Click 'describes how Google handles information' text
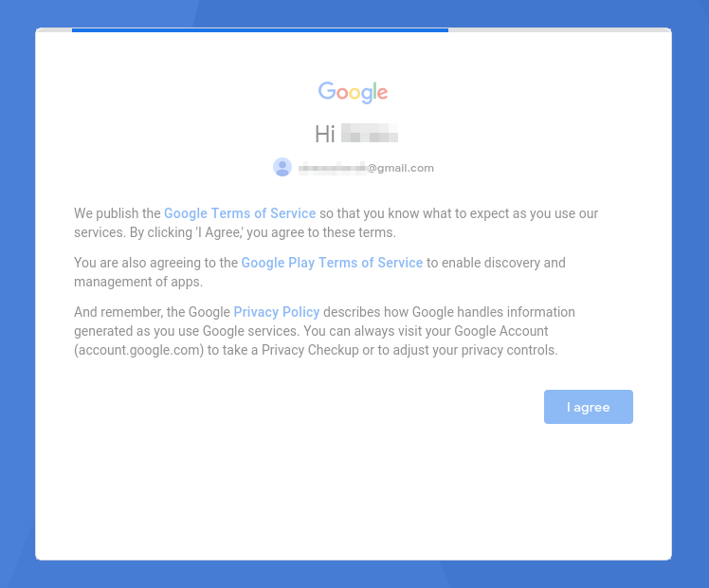The image size is (709, 588). coord(449,312)
